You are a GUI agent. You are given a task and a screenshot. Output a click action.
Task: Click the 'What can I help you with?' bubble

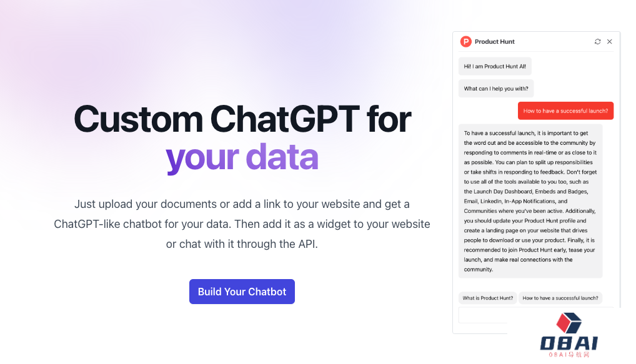point(496,88)
